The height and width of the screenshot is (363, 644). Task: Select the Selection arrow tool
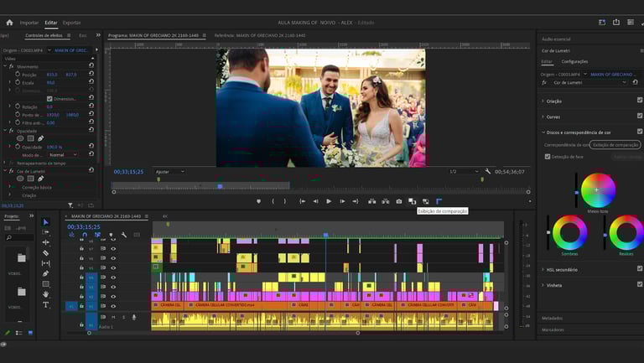pyautogui.click(x=45, y=222)
